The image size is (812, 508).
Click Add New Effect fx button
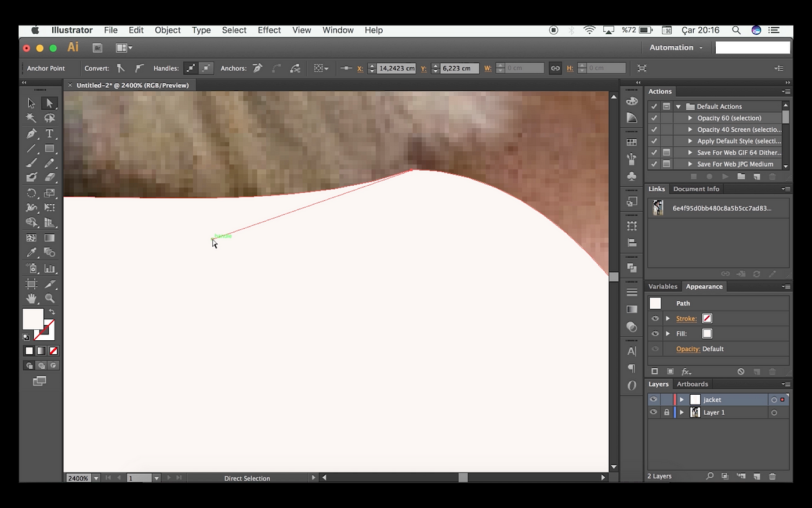tap(686, 372)
